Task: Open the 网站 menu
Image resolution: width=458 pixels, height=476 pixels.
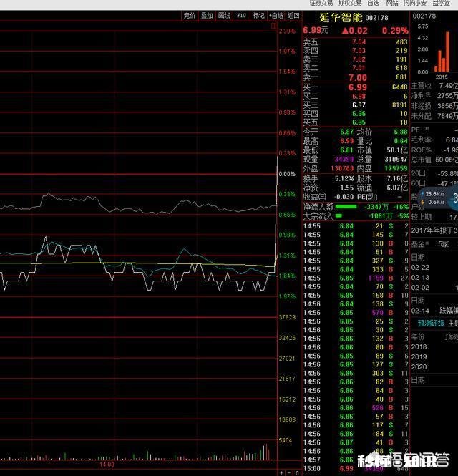Action: [392, 4]
